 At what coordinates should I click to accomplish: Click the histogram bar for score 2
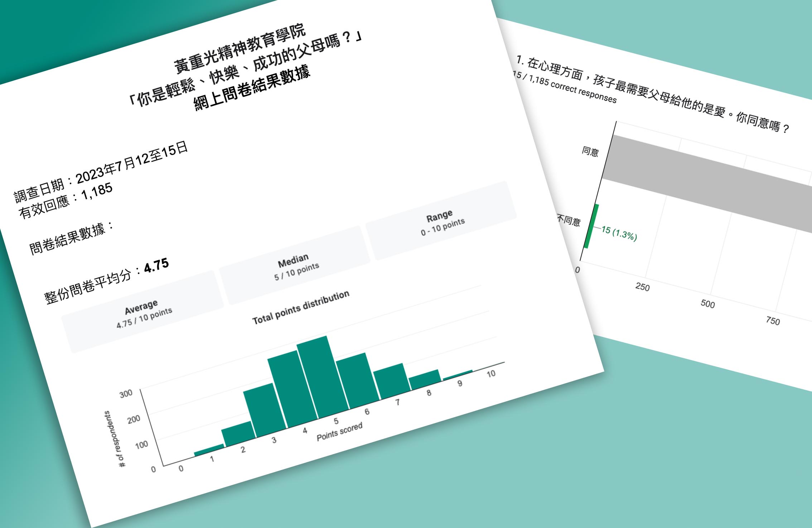238,433
